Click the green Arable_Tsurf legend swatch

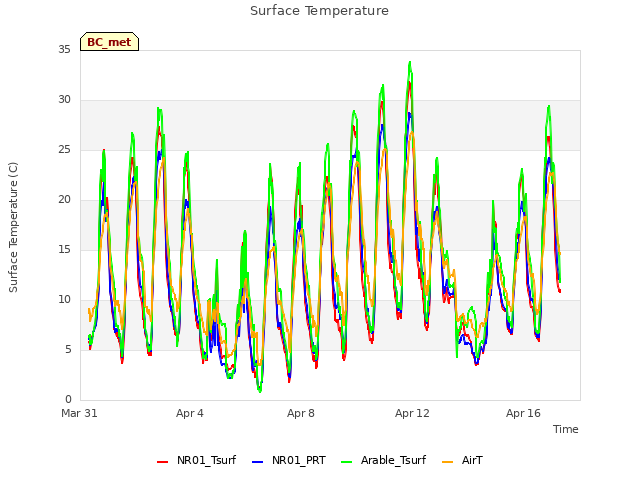click(x=347, y=462)
